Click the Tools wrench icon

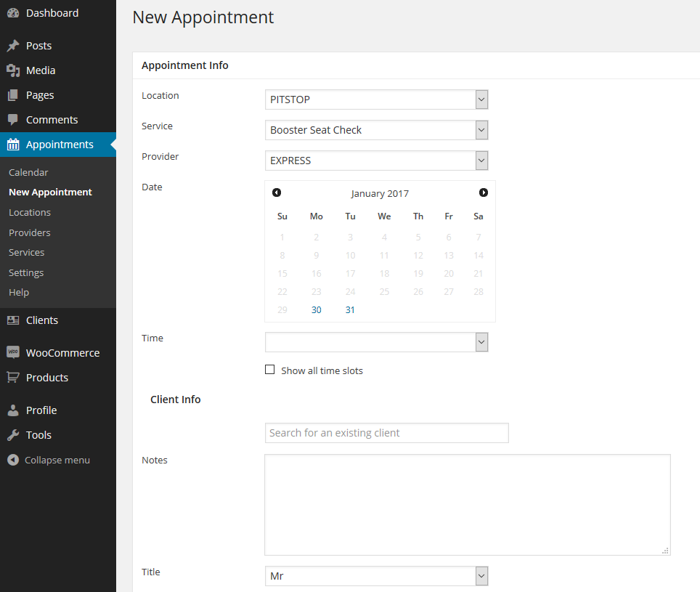click(x=13, y=435)
